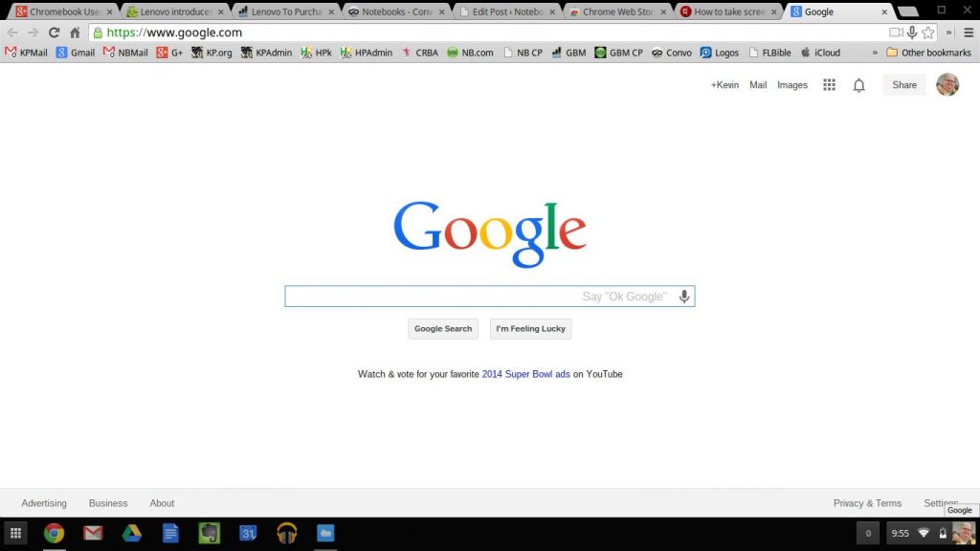The height and width of the screenshot is (551, 980).
Task: Open the Privacy & Terms footer link
Action: (x=867, y=503)
